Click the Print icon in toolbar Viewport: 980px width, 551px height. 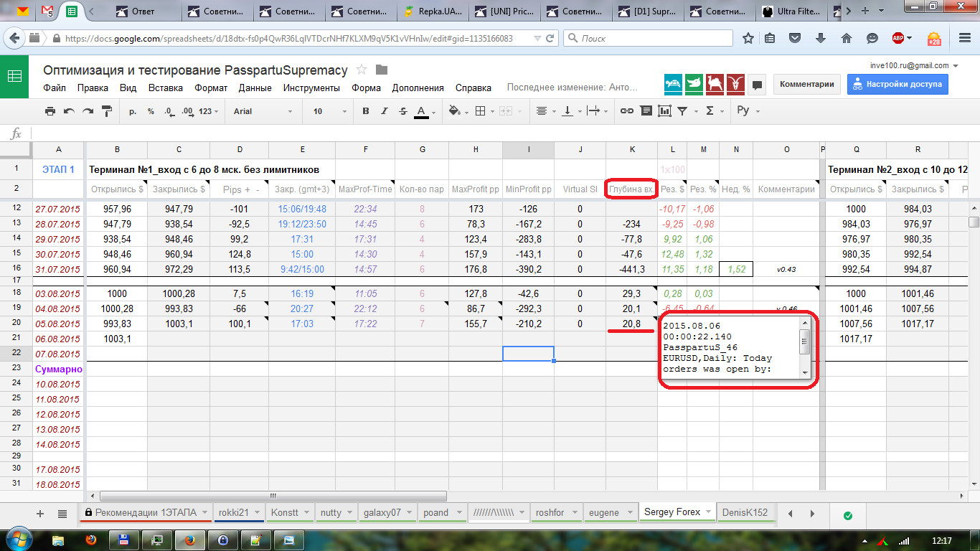click(50, 111)
